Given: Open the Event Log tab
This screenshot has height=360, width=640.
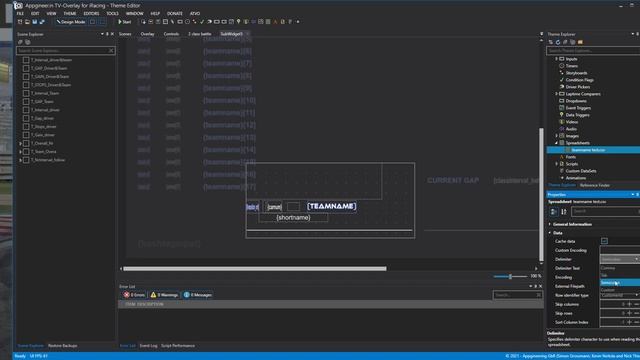Looking at the screenshot, I should [148, 346].
